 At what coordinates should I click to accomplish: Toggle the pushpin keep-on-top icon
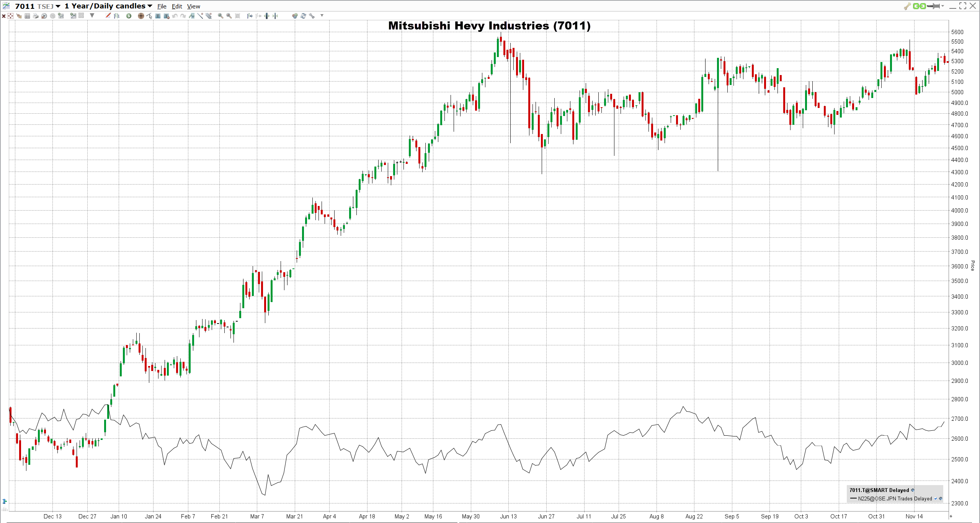(x=933, y=6)
